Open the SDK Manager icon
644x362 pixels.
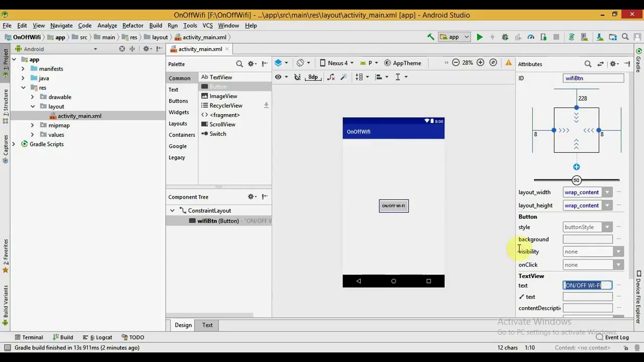pyautogui.click(x=599, y=37)
